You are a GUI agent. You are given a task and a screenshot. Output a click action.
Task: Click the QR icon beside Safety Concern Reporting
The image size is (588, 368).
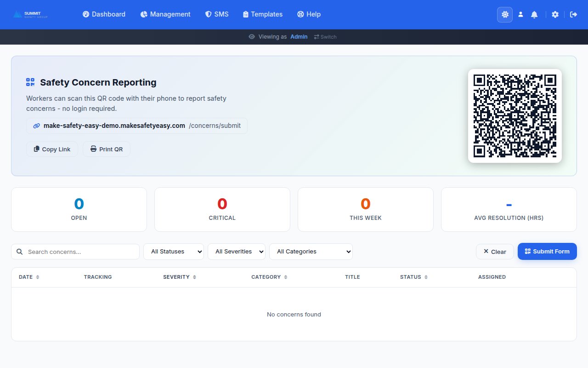(30, 82)
